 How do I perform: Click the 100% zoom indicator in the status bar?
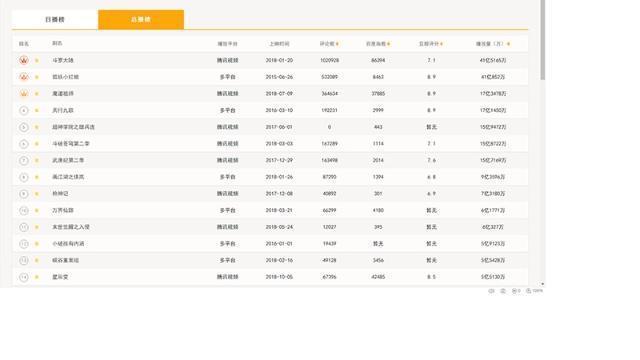[535, 291]
